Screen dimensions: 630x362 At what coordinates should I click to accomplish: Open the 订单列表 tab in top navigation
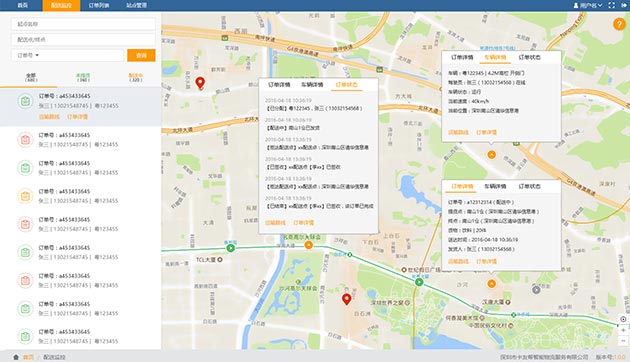pos(99,5)
